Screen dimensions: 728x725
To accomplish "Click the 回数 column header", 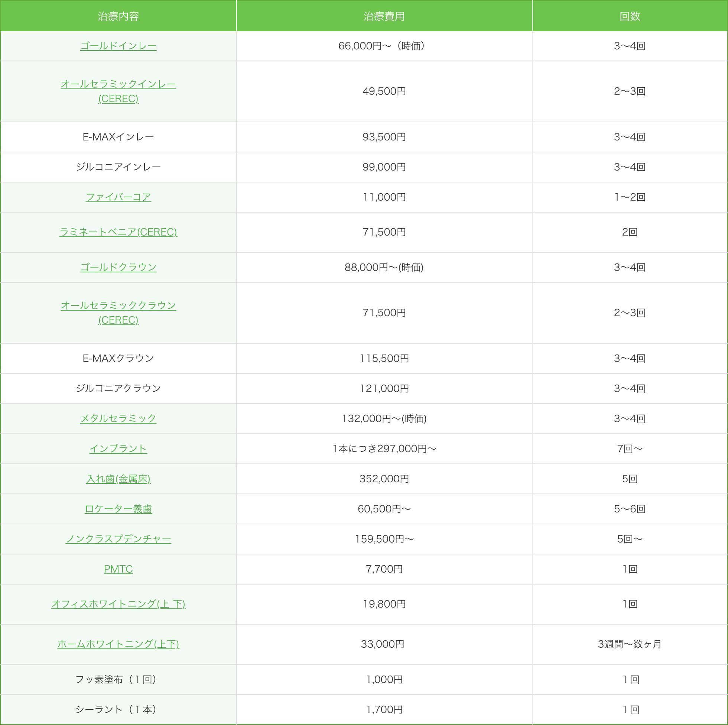I will pos(630,16).
